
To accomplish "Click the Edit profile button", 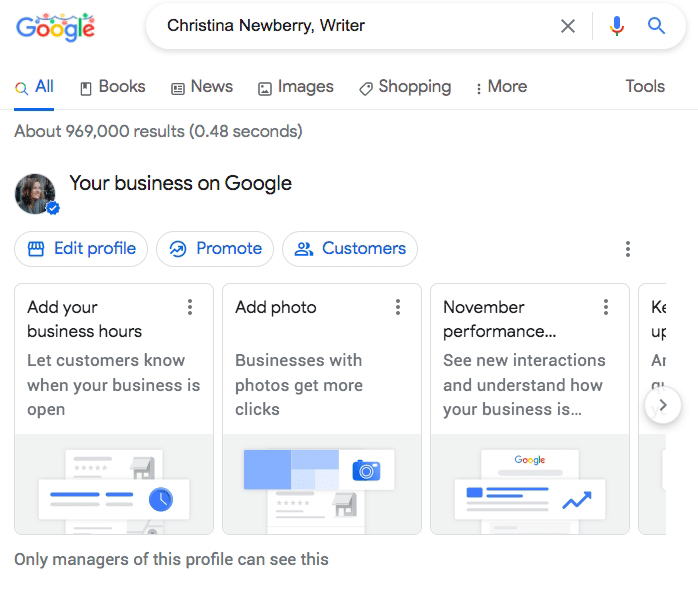I will (81, 249).
